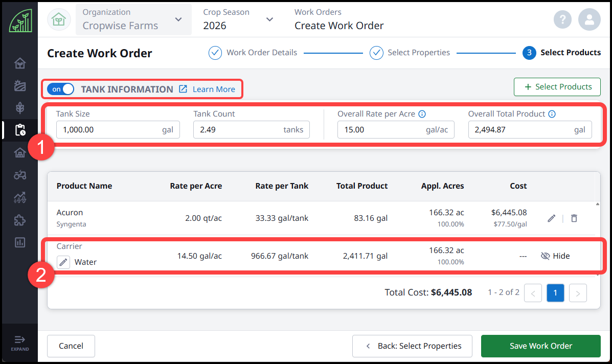
Task: Edit Overall Rate per Acre field
Action: pyautogui.click(x=396, y=129)
